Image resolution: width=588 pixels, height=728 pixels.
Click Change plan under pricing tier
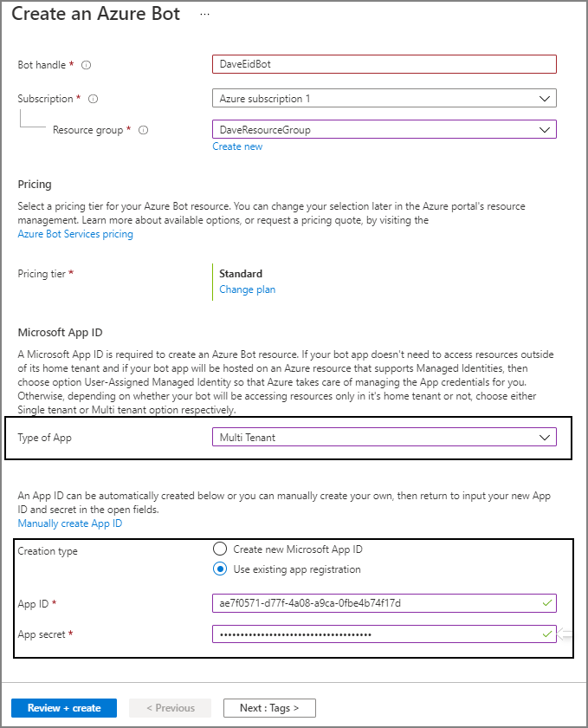[x=247, y=289]
